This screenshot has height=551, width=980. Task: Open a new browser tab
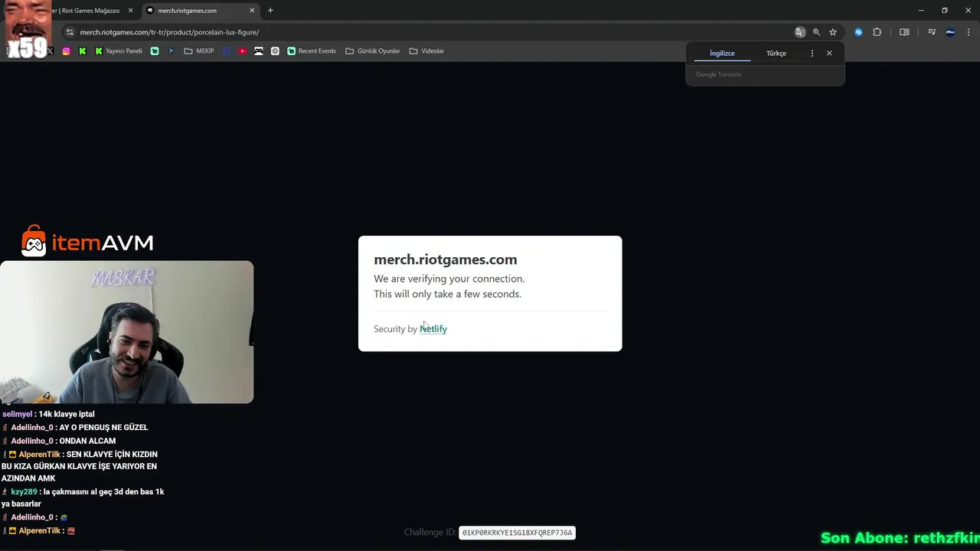(270, 11)
